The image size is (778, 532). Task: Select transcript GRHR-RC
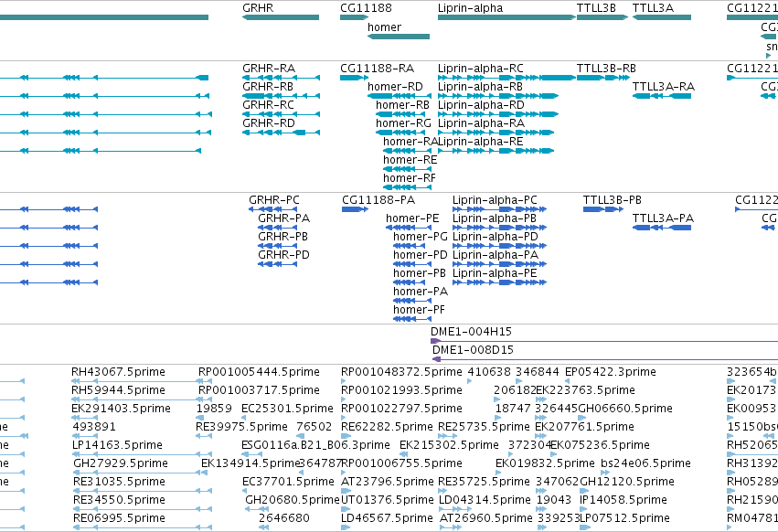click(x=281, y=114)
